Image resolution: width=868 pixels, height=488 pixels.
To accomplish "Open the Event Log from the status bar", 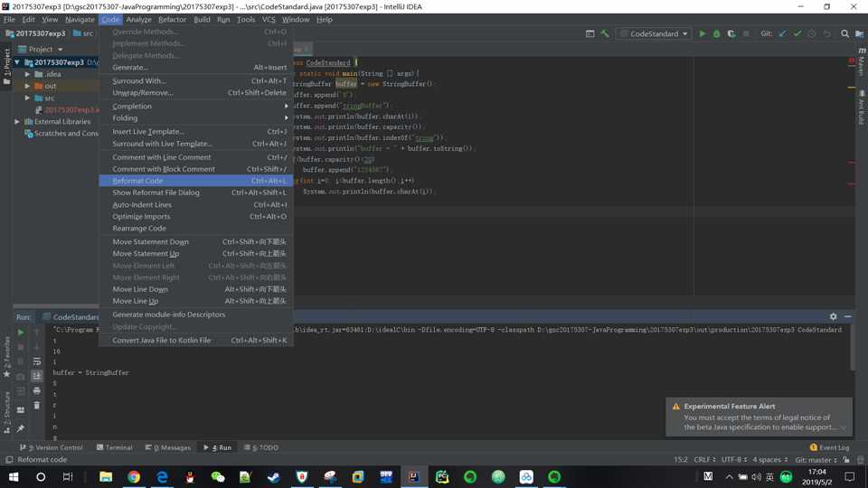I will [829, 447].
